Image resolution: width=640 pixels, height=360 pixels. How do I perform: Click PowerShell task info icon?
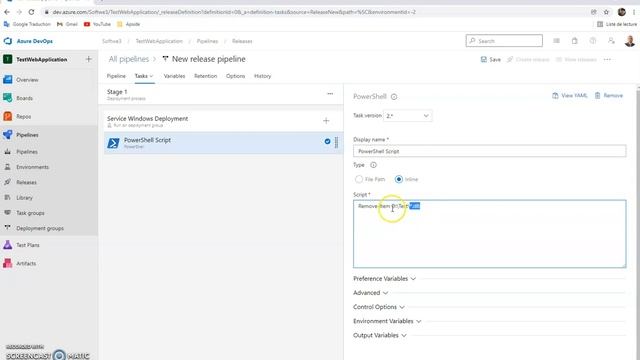tap(394, 97)
